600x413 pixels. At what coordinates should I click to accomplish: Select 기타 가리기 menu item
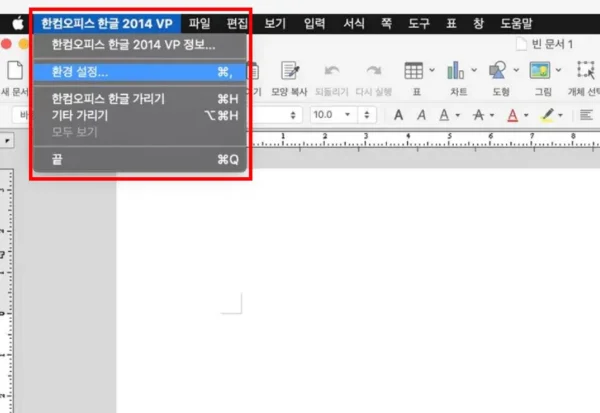140,115
